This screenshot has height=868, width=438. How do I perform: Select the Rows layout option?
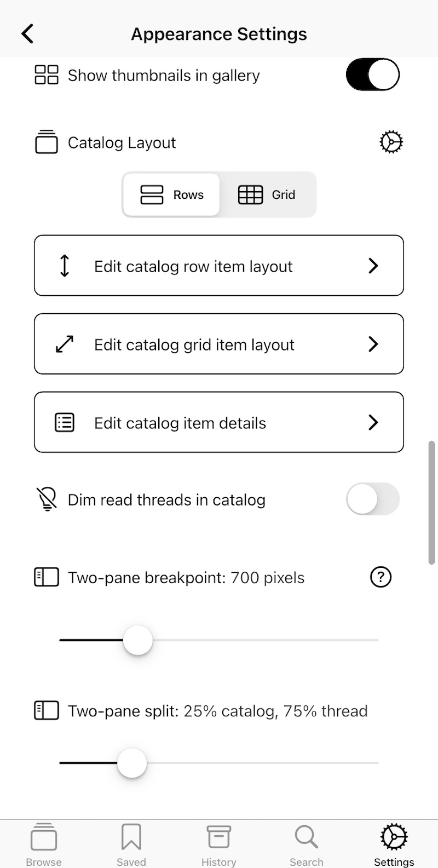pos(172,195)
